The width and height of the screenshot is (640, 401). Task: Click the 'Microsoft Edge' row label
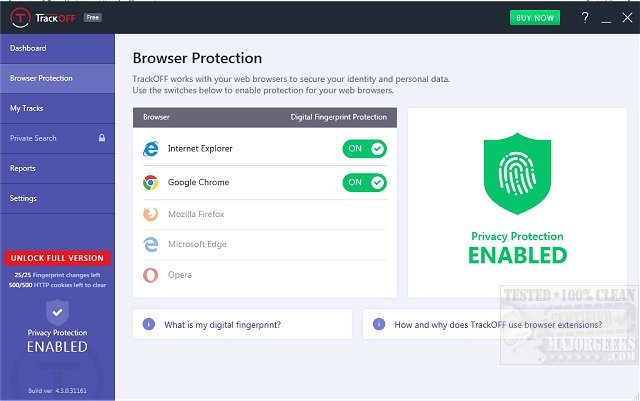click(x=197, y=244)
